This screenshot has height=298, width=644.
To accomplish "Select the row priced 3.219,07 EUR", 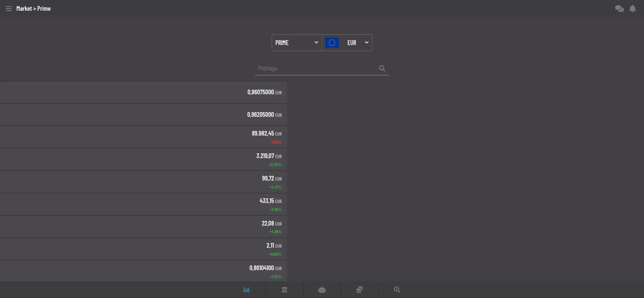I will click(144, 159).
